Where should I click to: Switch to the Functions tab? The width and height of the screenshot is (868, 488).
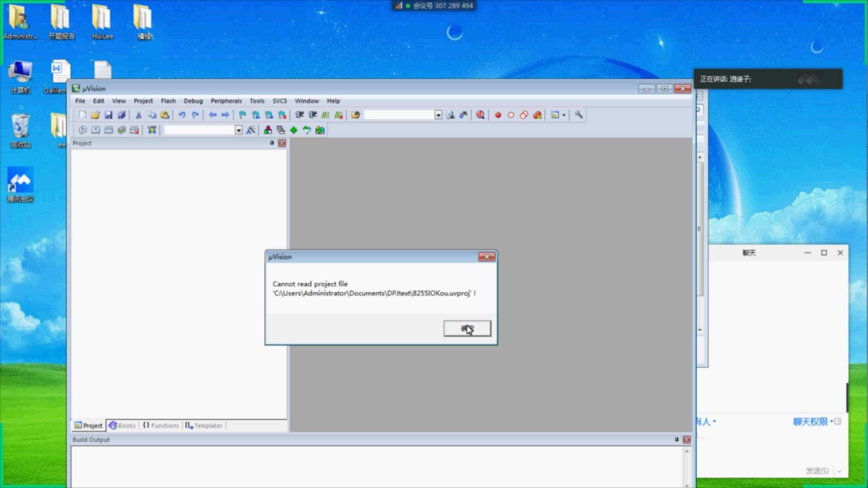tap(161, 426)
